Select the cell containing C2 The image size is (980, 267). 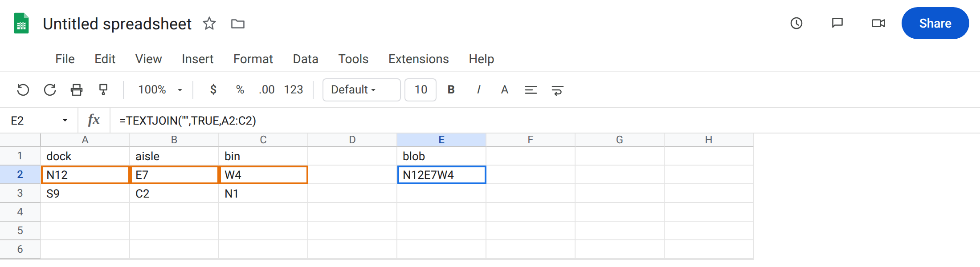point(174,194)
